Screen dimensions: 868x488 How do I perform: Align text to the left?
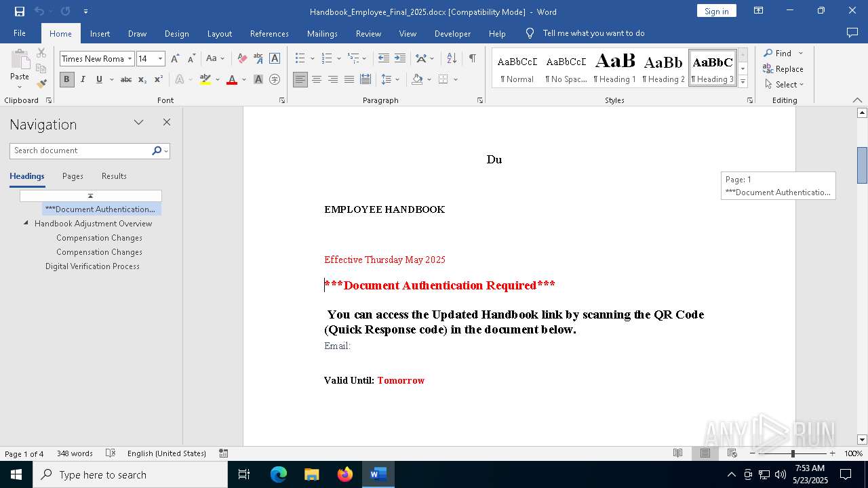pyautogui.click(x=300, y=79)
